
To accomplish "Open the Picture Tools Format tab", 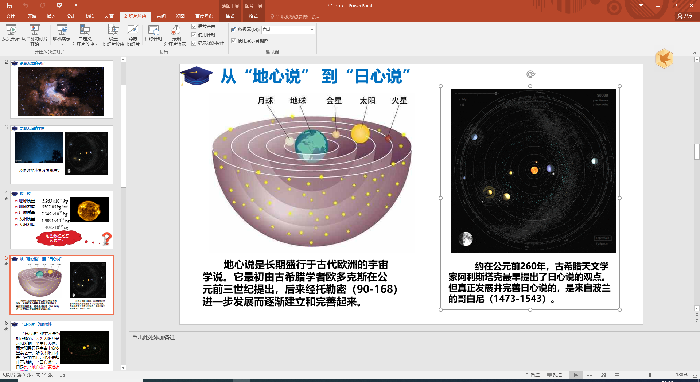I will pyautogui.click(x=253, y=16).
